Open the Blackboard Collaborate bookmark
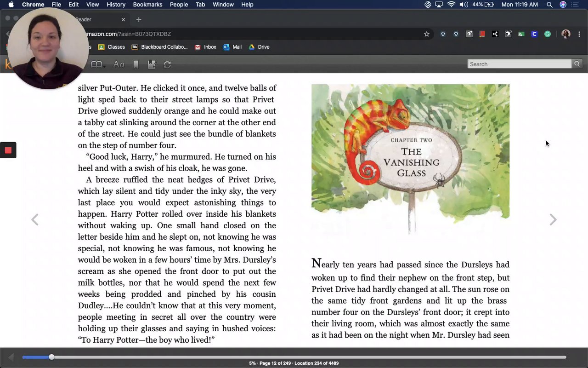The image size is (588, 368). tap(159, 47)
